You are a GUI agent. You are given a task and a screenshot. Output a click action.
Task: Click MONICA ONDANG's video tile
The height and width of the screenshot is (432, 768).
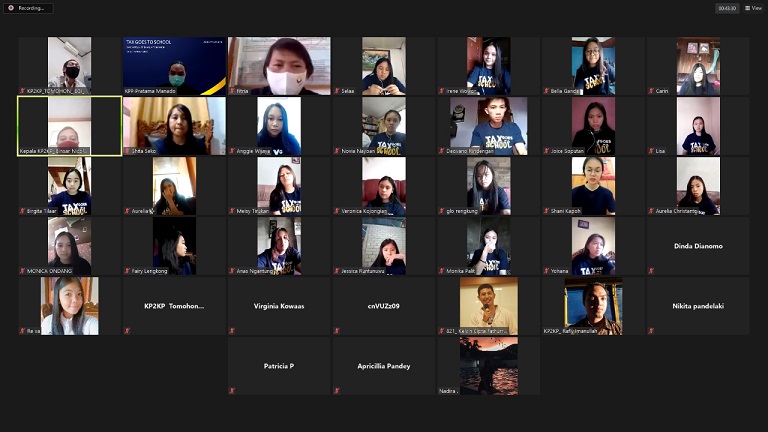pyautogui.click(x=69, y=245)
